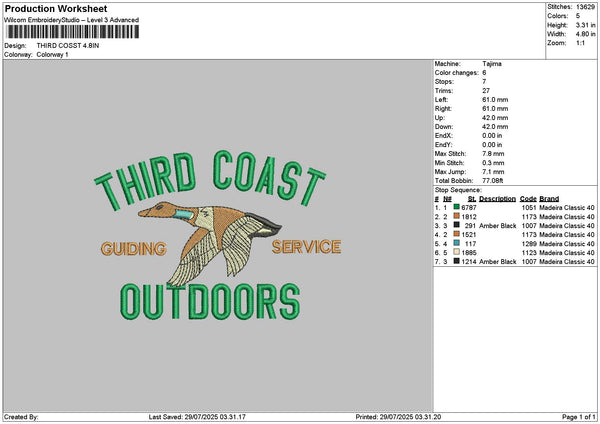Click the Page 1 of 1 indicator

click(x=579, y=417)
